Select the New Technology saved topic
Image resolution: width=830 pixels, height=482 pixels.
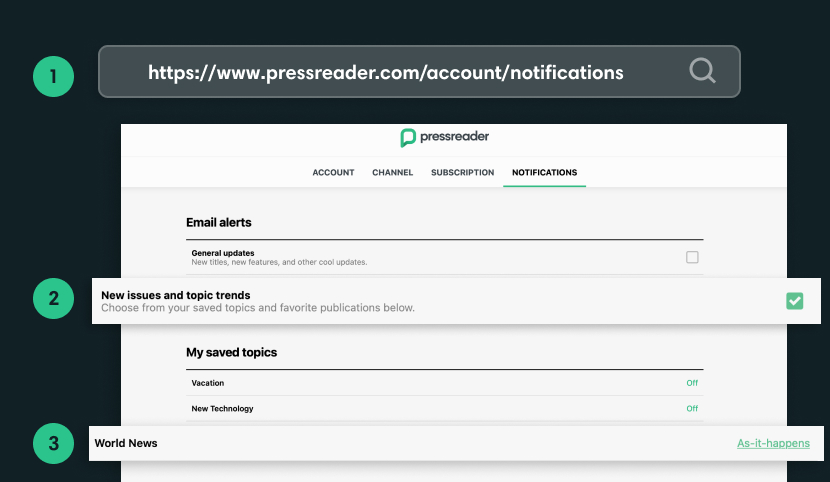coord(222,408)
